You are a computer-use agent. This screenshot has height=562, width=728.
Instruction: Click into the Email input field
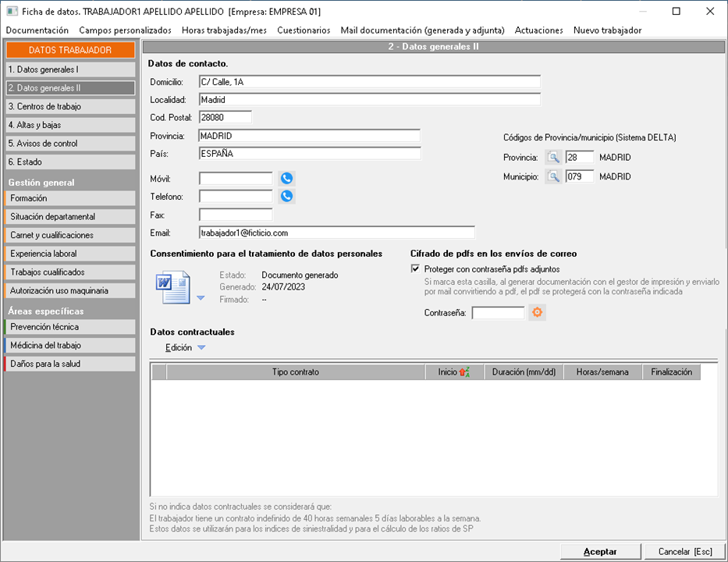pyautogui.click(x=336, y=233)
